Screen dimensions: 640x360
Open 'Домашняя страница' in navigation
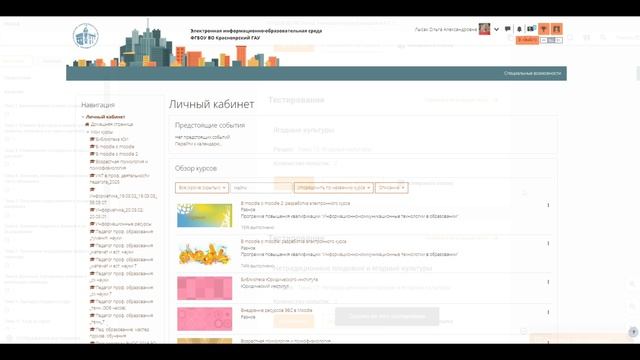[111, 124]
